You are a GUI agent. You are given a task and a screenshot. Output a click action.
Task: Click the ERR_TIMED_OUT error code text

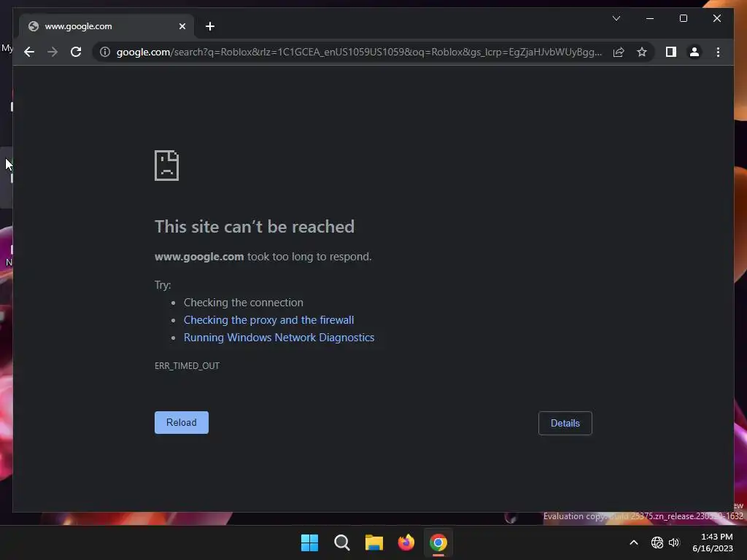tap(187, 366)
